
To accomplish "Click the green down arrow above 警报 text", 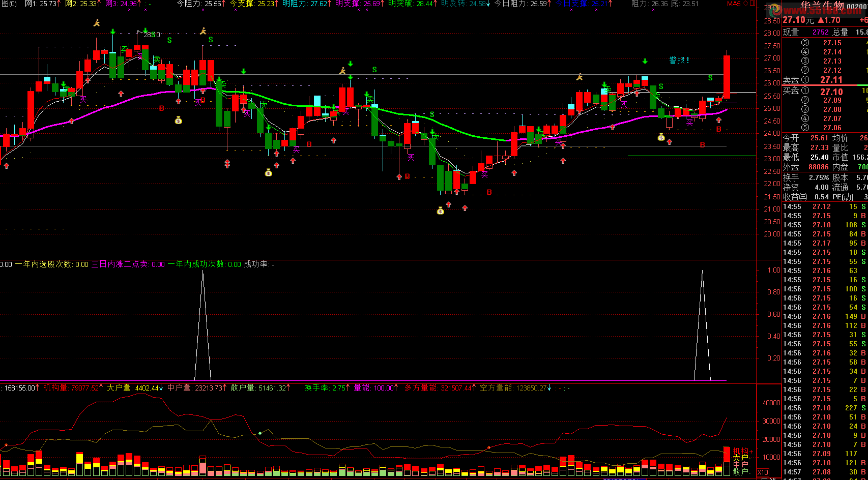I will 645,62.
